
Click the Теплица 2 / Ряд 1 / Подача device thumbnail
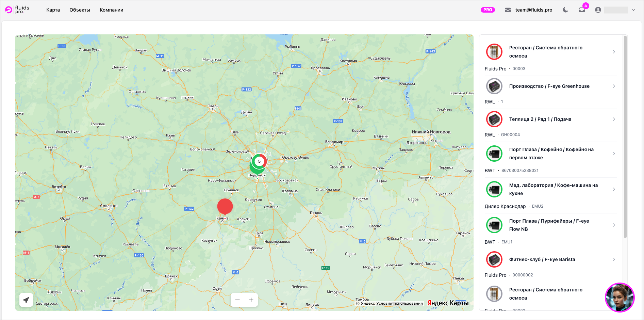494,119
